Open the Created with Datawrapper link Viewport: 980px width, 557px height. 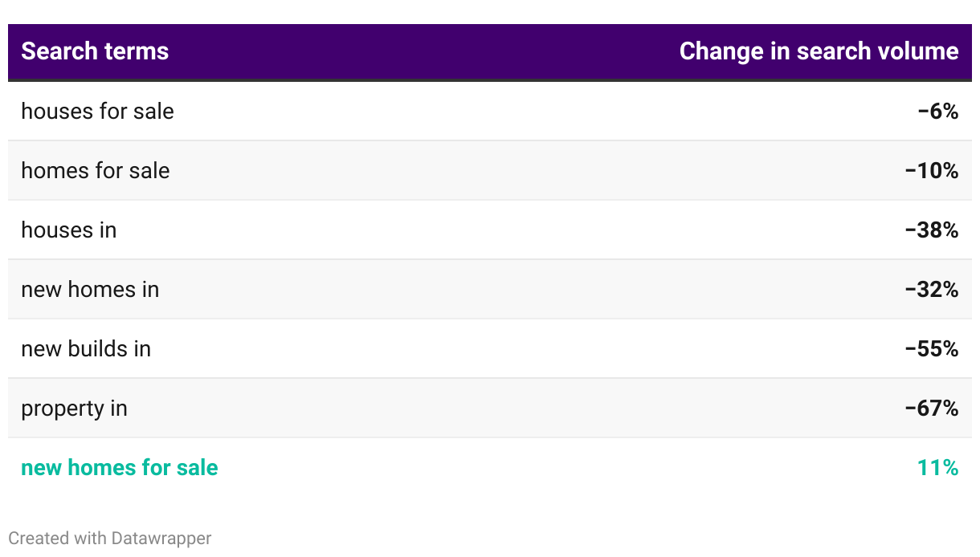tap(109, 538)
